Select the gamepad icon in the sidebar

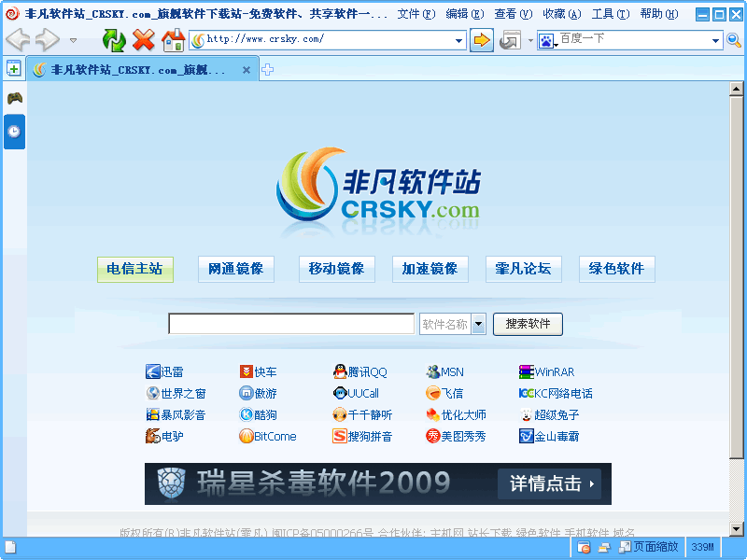coord(13,96)
